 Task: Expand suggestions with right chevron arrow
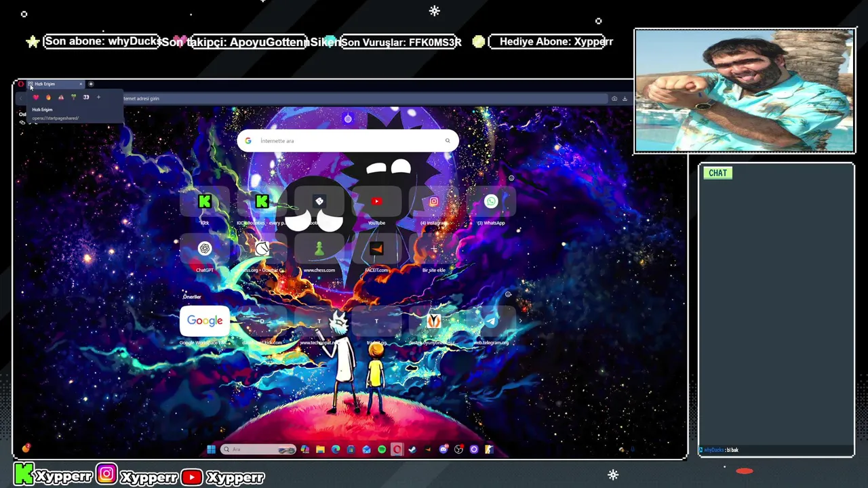coord(521,321)
